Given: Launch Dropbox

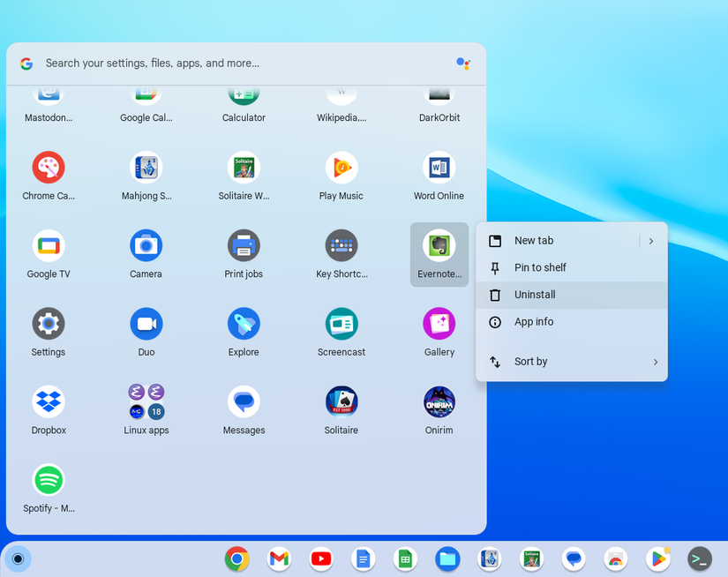Looking at the screenshot, I should tap(48, 408).
